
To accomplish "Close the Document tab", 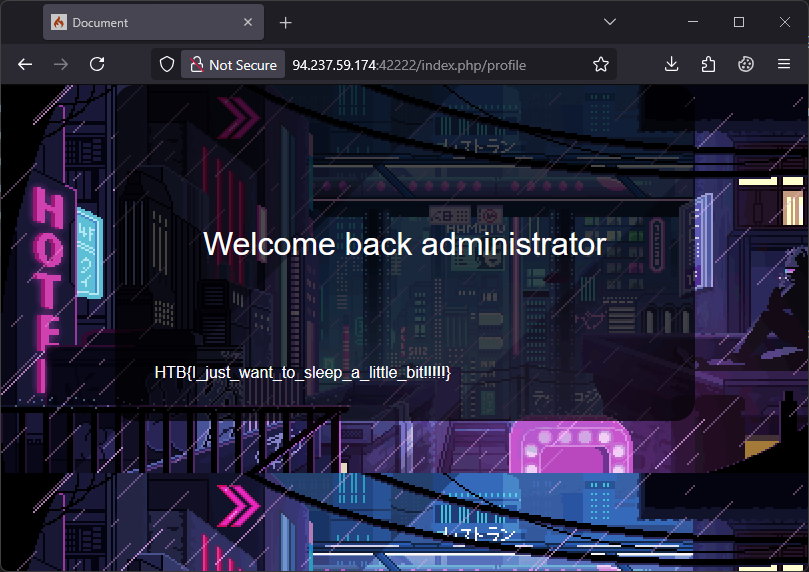I will pos(245,22).
